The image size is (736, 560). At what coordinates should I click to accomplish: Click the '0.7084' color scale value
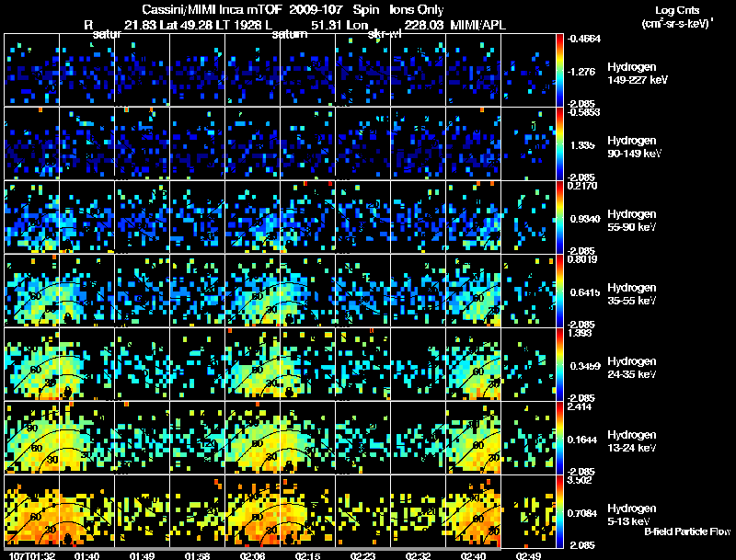coord(582,514)
